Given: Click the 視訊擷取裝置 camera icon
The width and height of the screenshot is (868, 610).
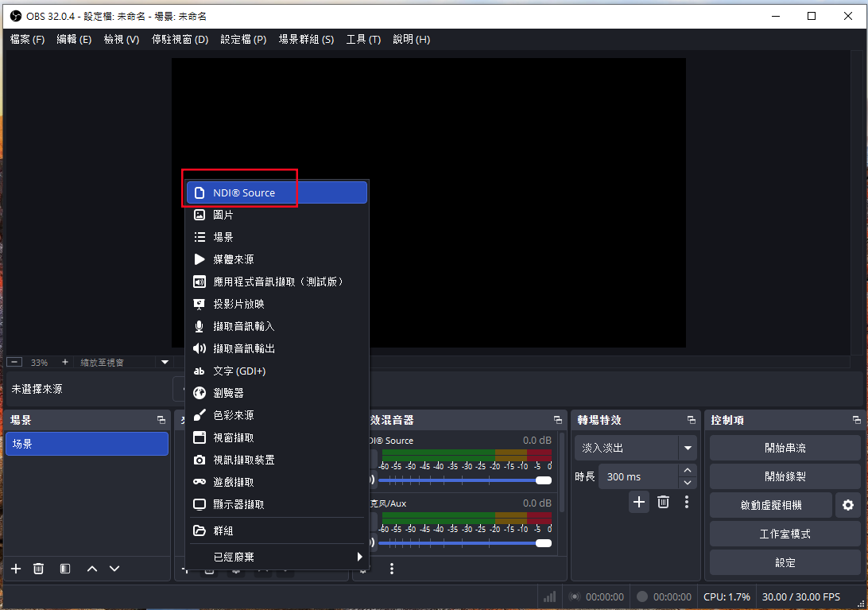Looking at the screenshot, I should point(200,460).
